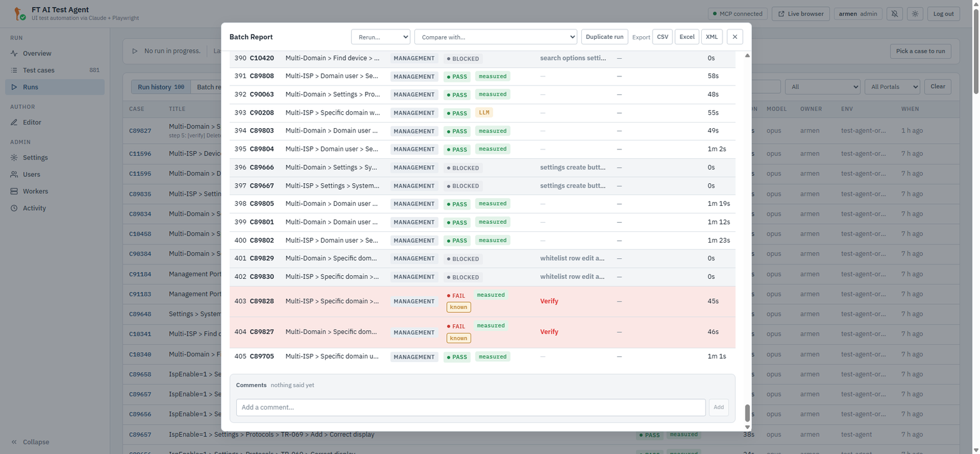Open C89648 in background run history
The height and width of the screenshot is (454, 980).
click(x=140, y=314)
